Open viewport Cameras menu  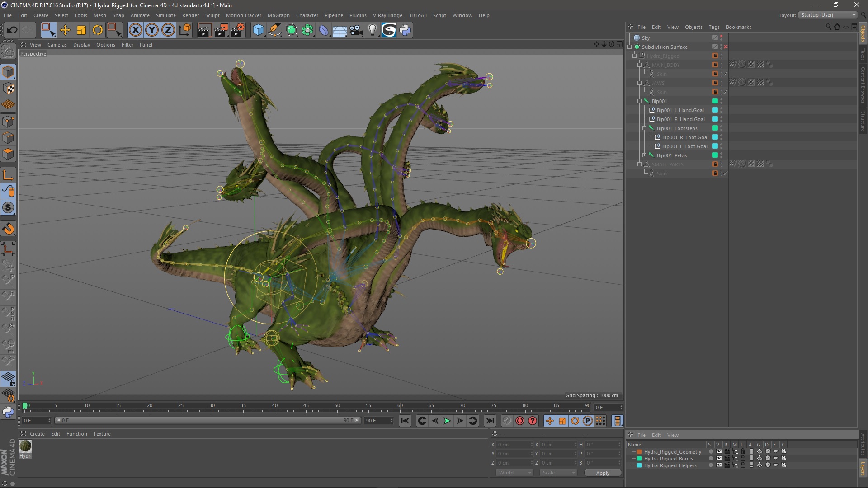tap(57, 45)
